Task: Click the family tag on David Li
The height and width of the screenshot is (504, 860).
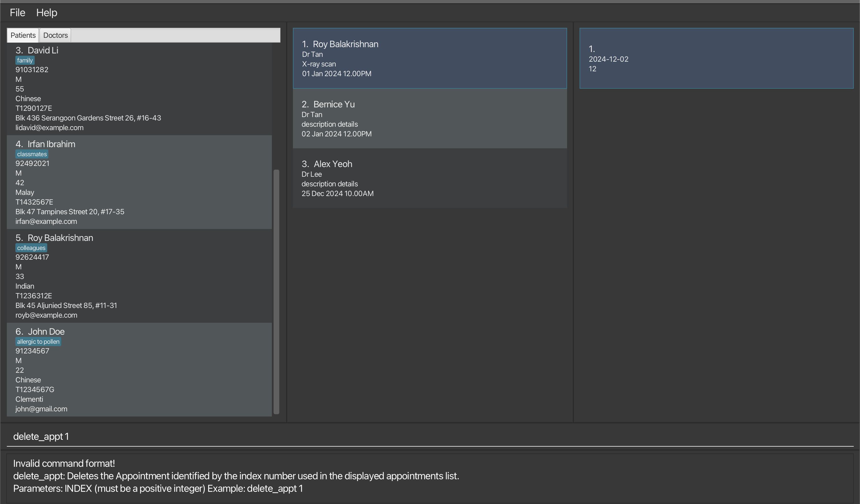Action: click(x=25, y=60)
